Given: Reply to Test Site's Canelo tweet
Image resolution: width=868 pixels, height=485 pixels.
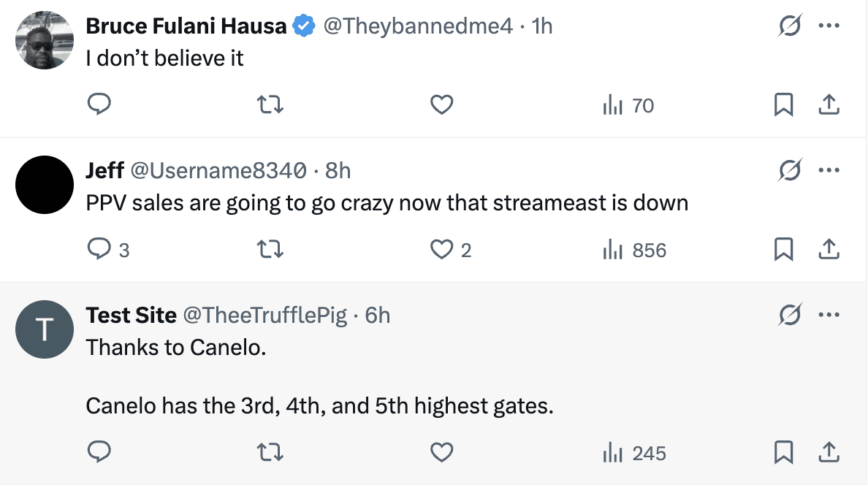Looking at the screenshot, I should tap(99, 453).
